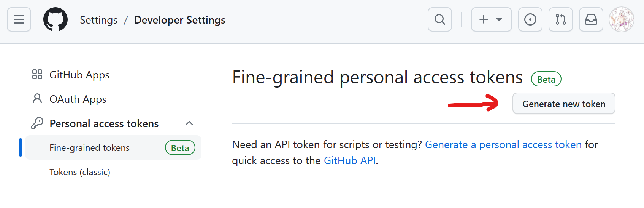The height and width of the screenshot is (208, 644).
Task: Click the OAuth Apps person icon
Action: [37, 99]
